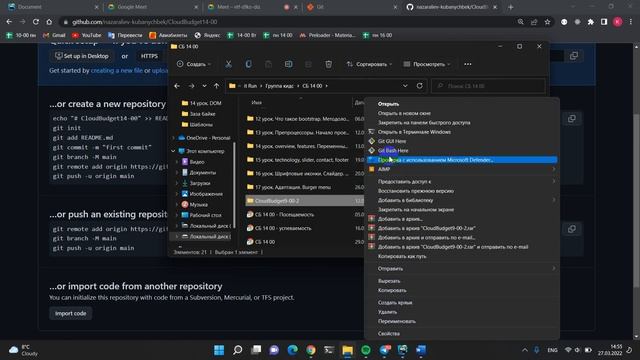Open Spotify from taskbar
The width and height of the screenshot is (640, 360).
[366, 350]
